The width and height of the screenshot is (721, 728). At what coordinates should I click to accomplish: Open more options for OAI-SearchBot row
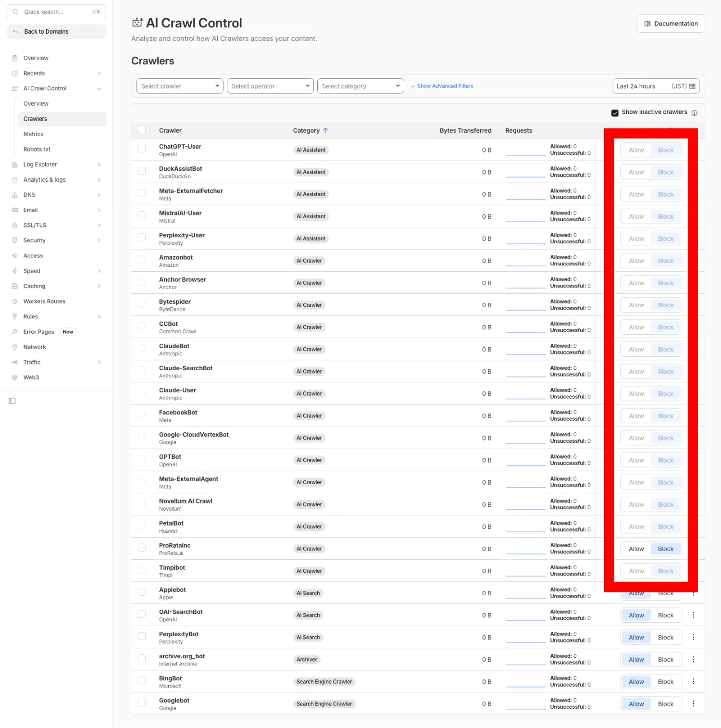point(693,615)
